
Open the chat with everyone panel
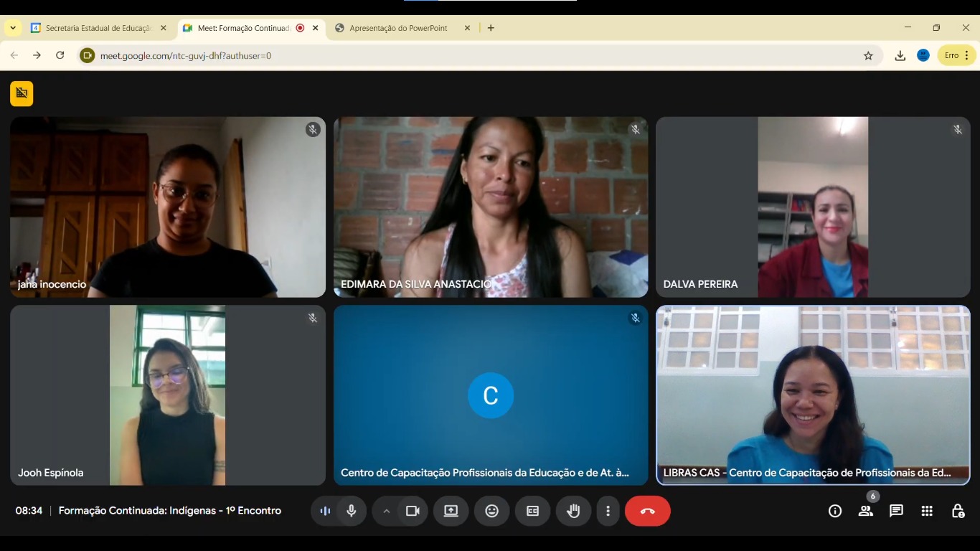click(896, 511)
